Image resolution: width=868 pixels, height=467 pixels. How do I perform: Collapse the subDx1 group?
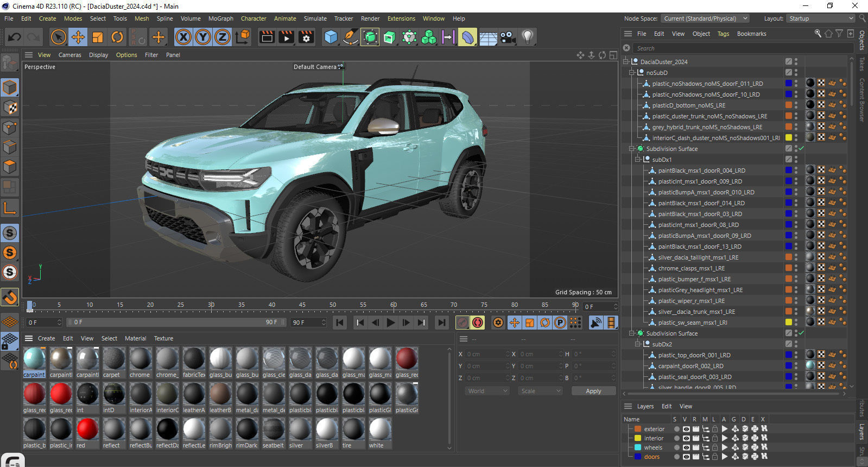point(638,160)
